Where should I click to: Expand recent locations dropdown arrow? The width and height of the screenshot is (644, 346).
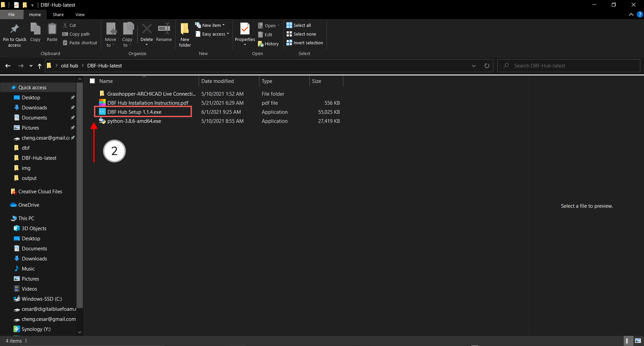click(31, 66)
